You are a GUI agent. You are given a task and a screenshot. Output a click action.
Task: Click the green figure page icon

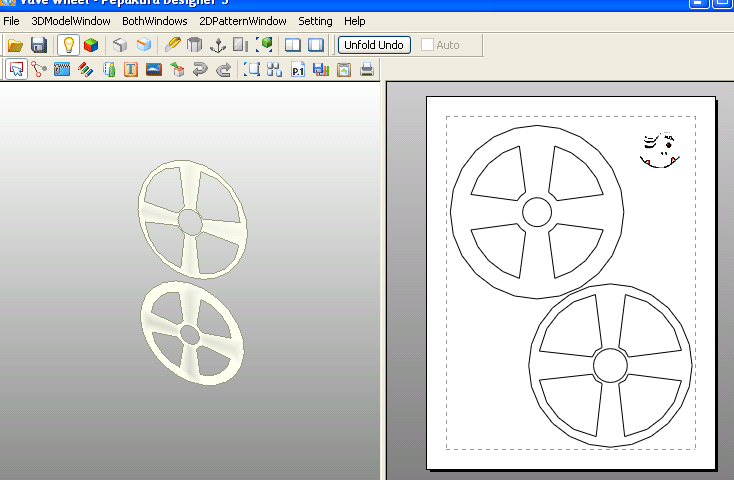(x=109, y=70)
